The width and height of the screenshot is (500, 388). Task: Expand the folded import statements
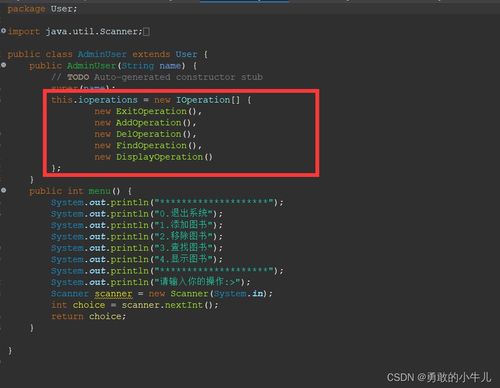tap(3, 31)
